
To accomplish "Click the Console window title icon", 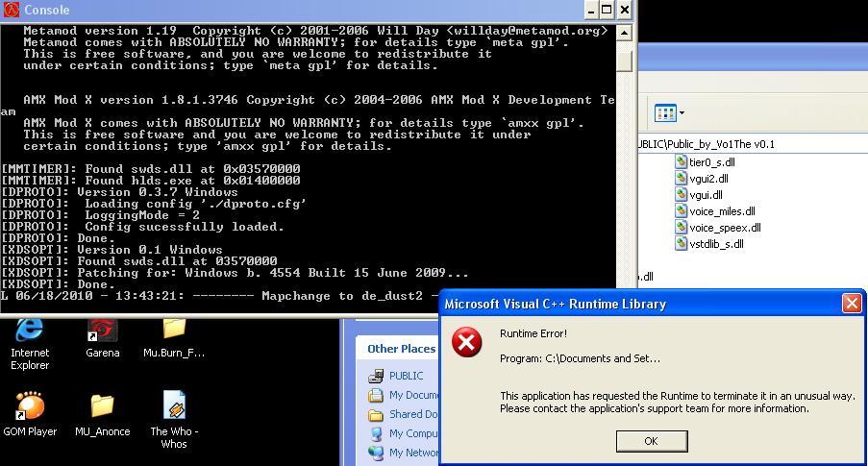I will pos(11,10).
